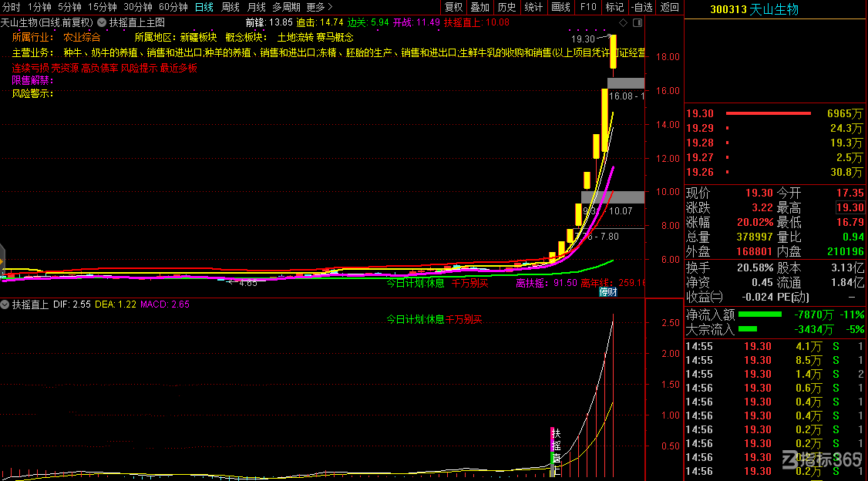Open F10 company information

coord(588,7)
